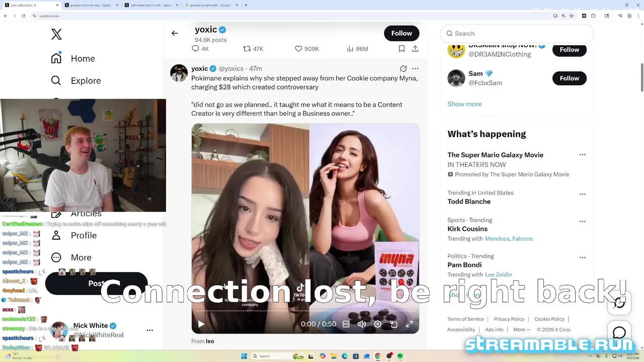Reload the page in Chrome

click(x=24, y=16)
